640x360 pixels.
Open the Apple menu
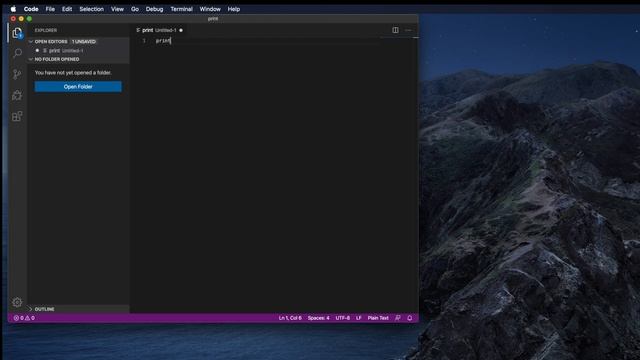click(13, 9)
